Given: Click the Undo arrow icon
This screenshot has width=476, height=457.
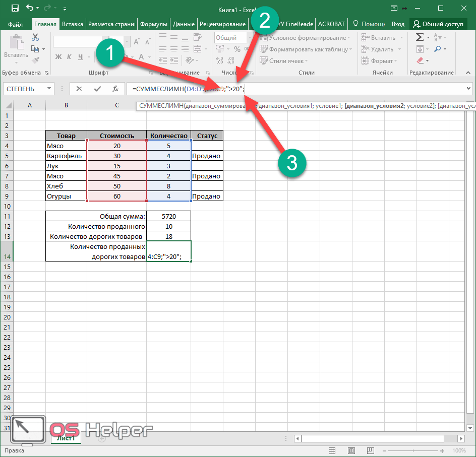Looking at the screenshot, I should (30, 9).
